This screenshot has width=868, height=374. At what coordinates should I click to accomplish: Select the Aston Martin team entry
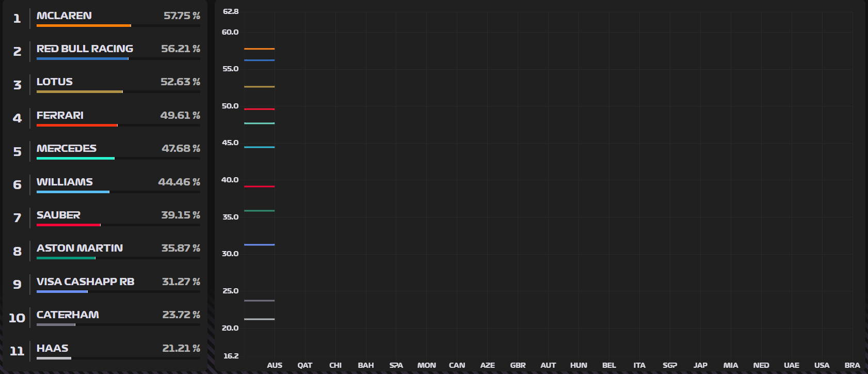pyautogui.click(x=105, y=251)
